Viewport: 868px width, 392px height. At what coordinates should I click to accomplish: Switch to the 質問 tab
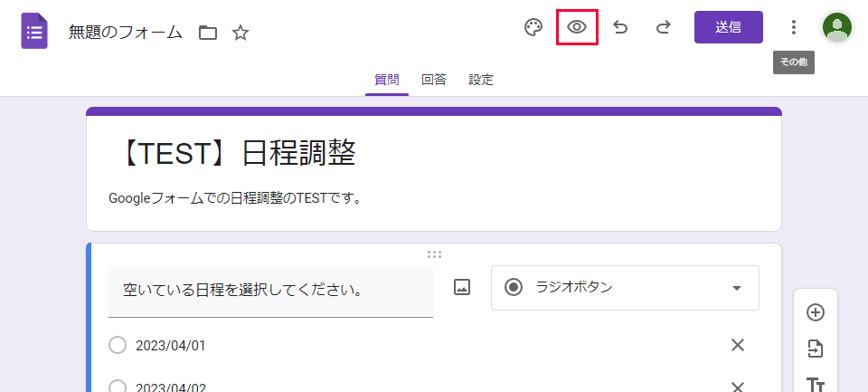tap(386, 80)
